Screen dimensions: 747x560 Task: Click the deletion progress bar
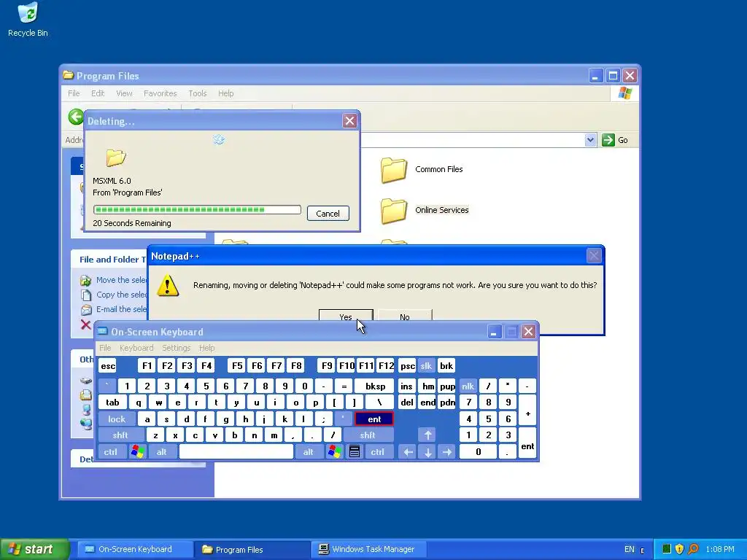[197, 209]
